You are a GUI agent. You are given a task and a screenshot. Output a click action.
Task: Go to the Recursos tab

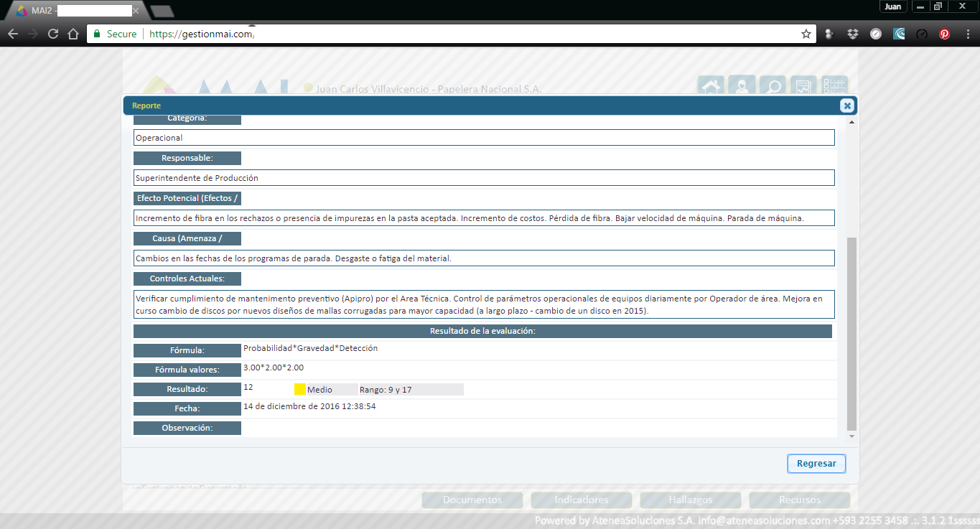tap(799, 500)
